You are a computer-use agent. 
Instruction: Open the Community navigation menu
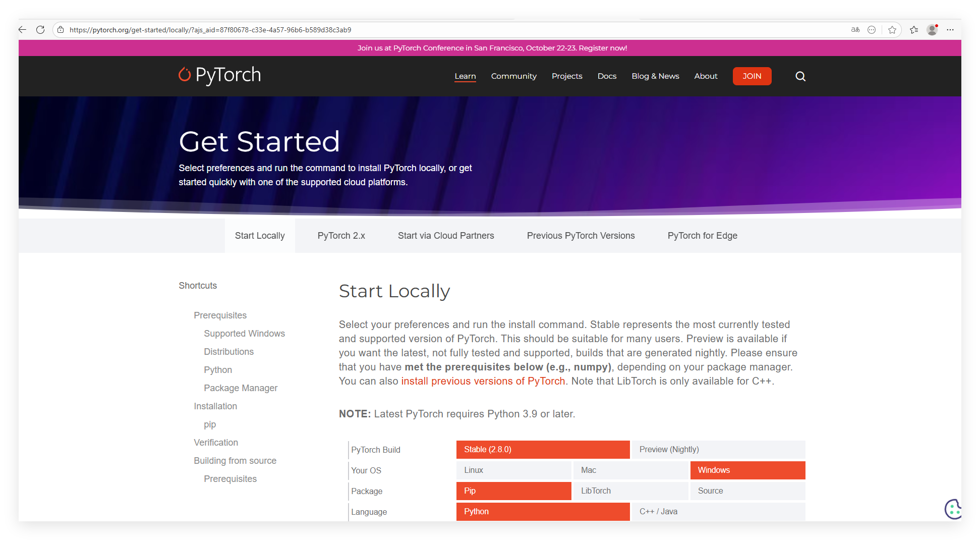(513, 76)
